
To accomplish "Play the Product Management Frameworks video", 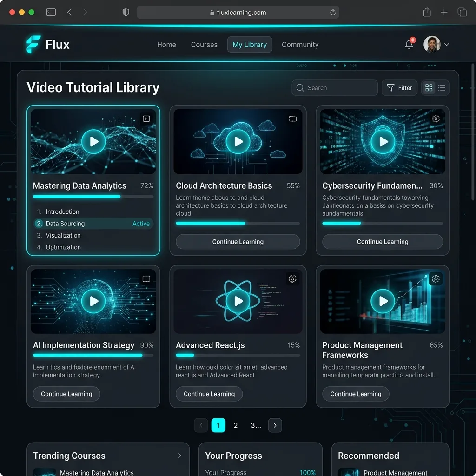I will (383, 301).
